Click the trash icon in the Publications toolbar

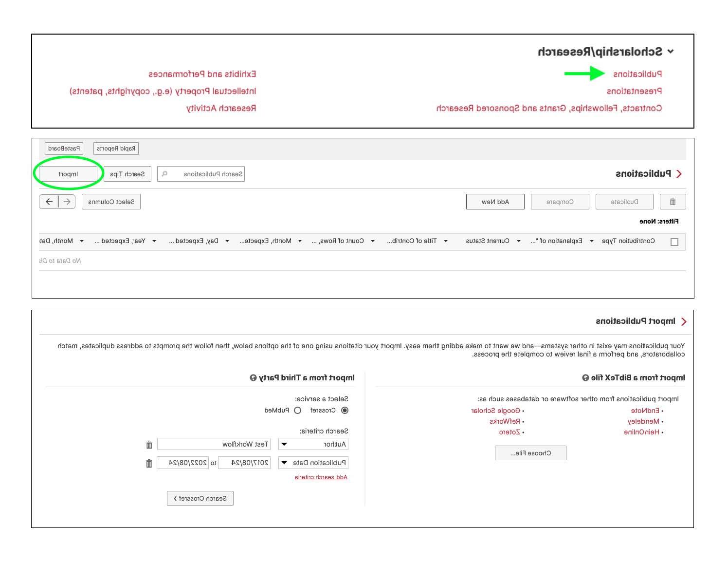(673, 202)
